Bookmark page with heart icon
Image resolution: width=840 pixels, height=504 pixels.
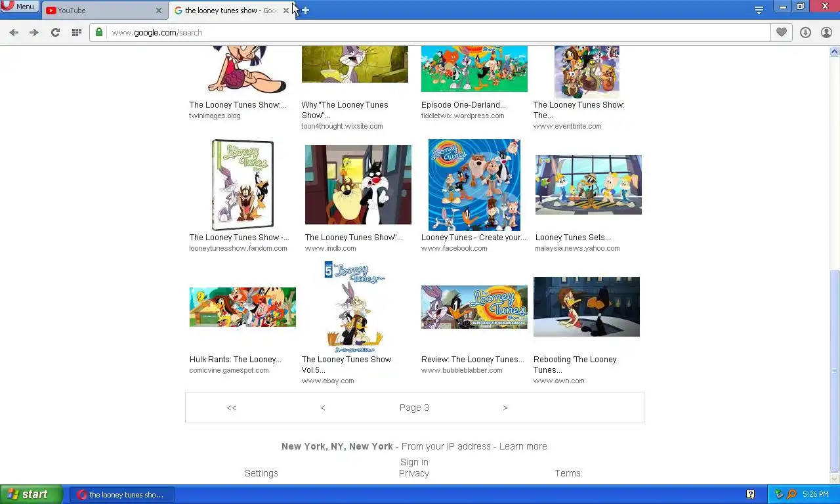(x=781, y=32)
